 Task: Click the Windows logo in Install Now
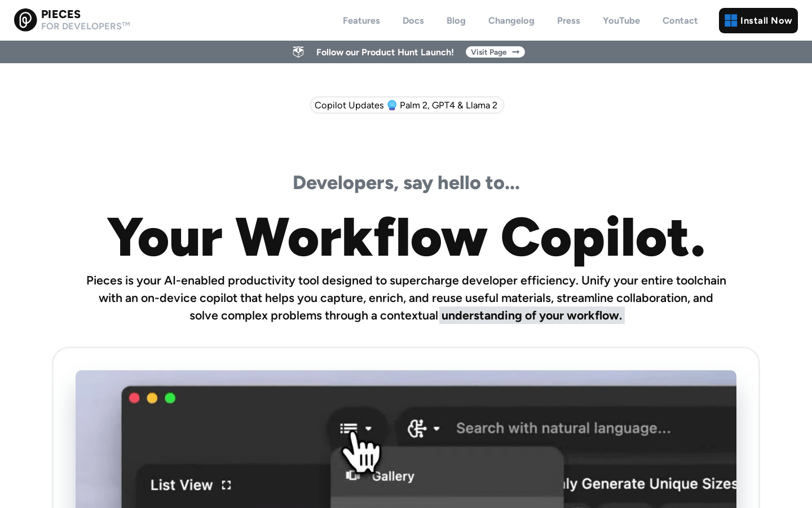(731, 20)
